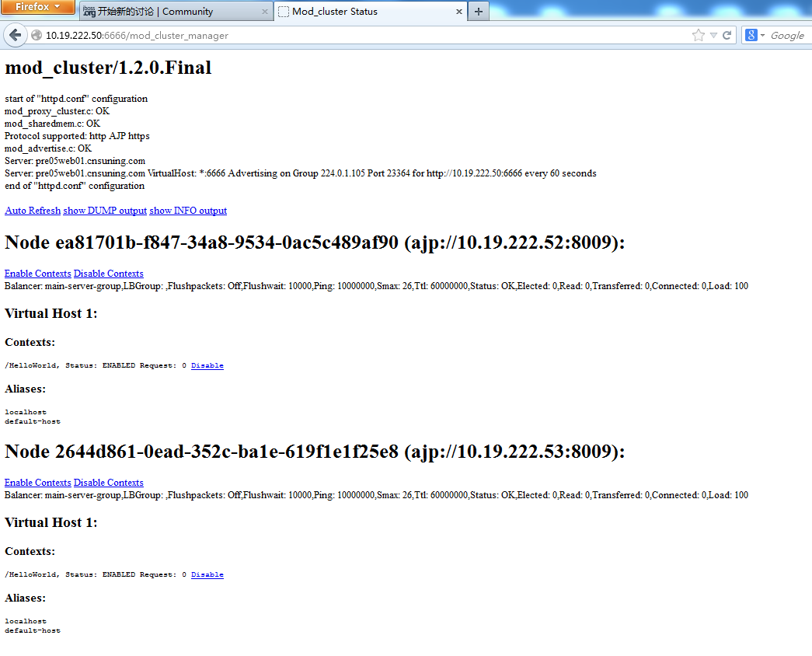Screen dimensions: 812x656
Task: Disable Contexts for node 10.19.222.52
Action: tap(109, 274)
